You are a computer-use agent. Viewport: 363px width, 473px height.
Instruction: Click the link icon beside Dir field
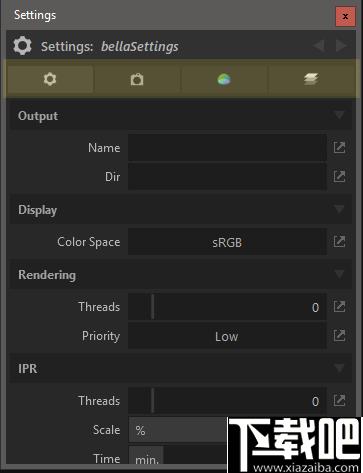pos(339,176)
